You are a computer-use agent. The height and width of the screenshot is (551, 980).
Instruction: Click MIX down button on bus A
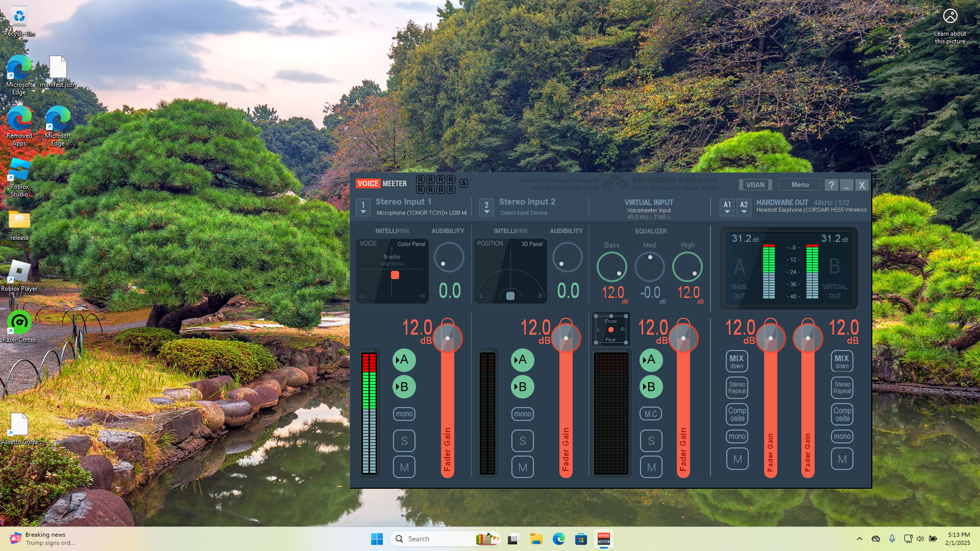click(x=737, y=361)
